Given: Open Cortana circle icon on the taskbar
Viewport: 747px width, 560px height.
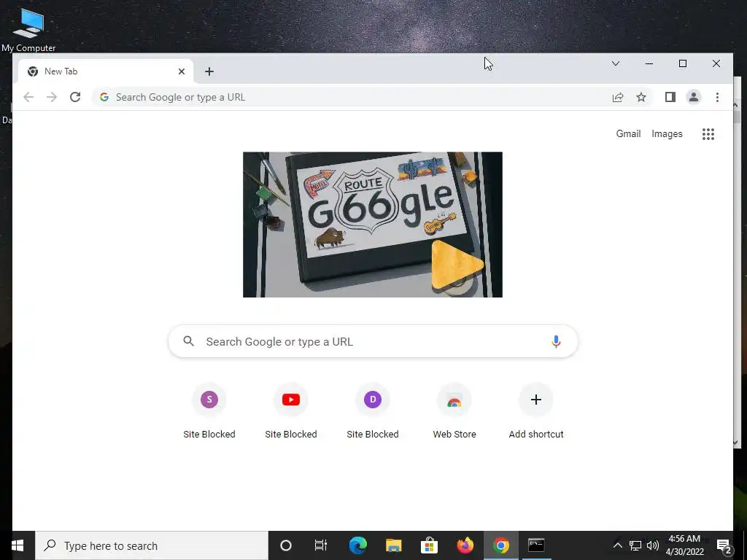Looking at the screenshot, I should [x=286, y=545].
